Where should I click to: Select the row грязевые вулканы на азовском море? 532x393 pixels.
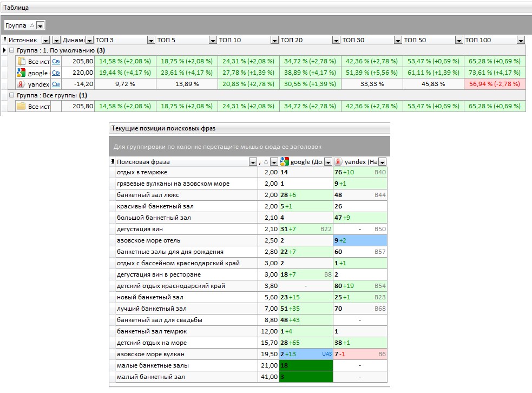point(248,184)
